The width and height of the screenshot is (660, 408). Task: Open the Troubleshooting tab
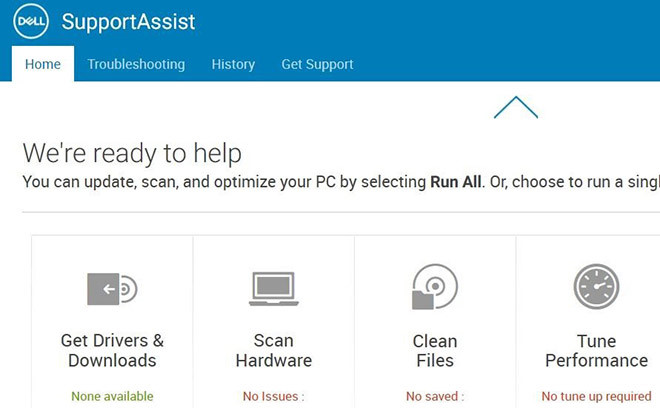pos(136,64)
